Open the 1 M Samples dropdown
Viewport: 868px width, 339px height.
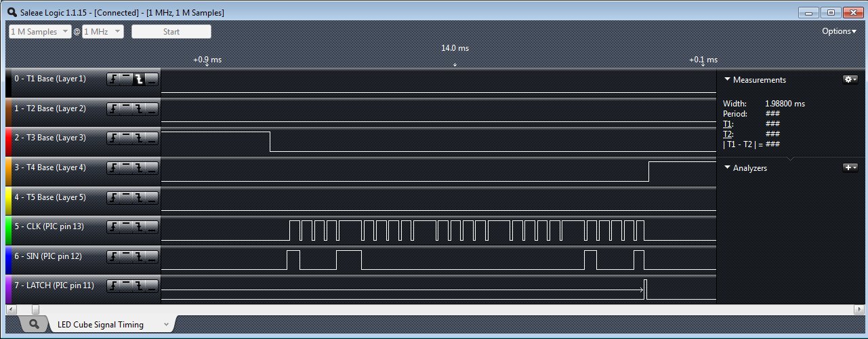tap(40, 32)
